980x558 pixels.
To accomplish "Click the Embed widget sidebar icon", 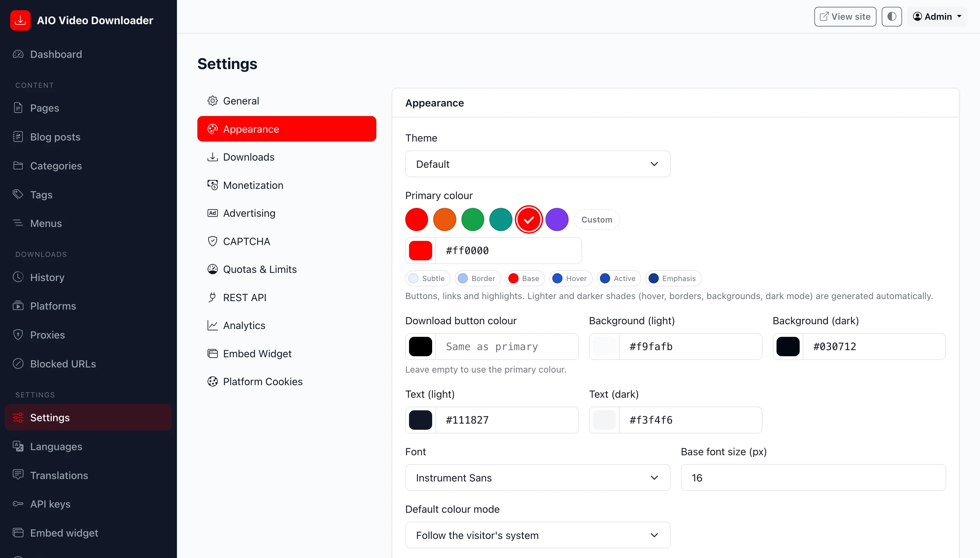I will (x=18, y=533).
